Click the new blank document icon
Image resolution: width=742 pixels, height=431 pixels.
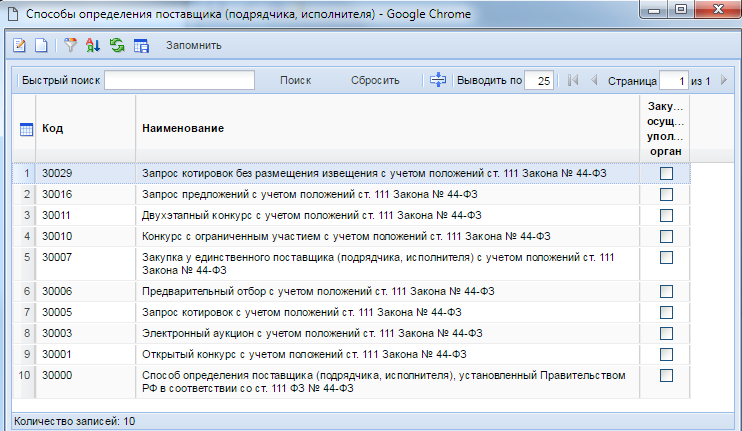point(41,46)
